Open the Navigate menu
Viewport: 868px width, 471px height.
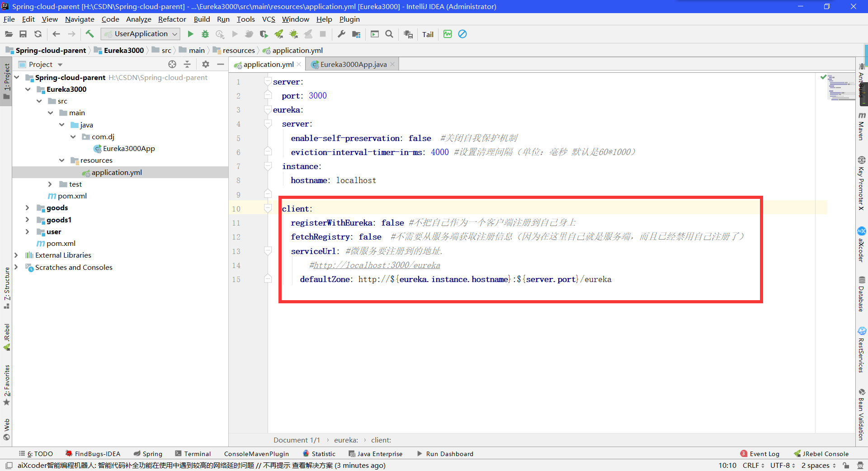coord(80,19)
